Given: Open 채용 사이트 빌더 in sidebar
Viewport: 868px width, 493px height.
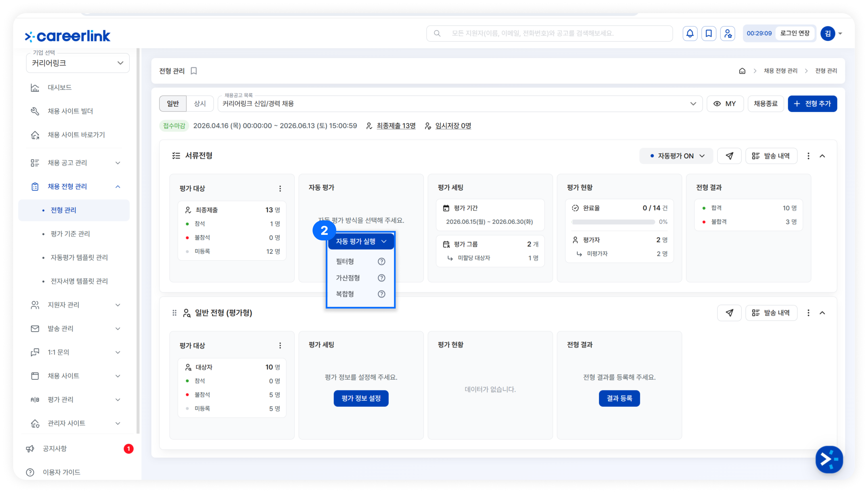Looking at the screenshot, I should coord(74,111).
